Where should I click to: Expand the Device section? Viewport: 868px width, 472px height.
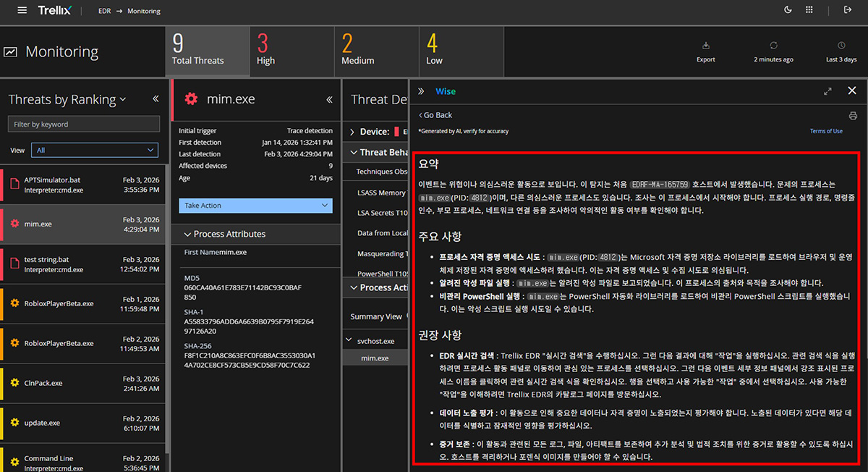coord(352,132)
